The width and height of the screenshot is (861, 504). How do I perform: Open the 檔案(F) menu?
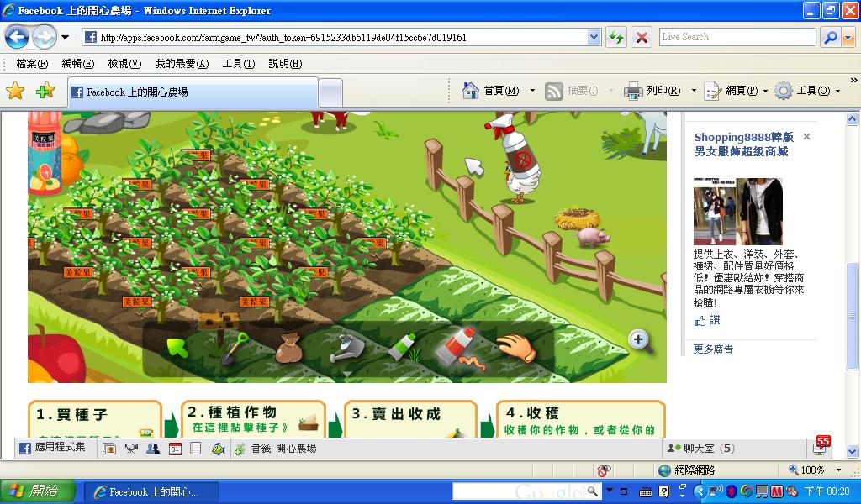tap(32, 64)
